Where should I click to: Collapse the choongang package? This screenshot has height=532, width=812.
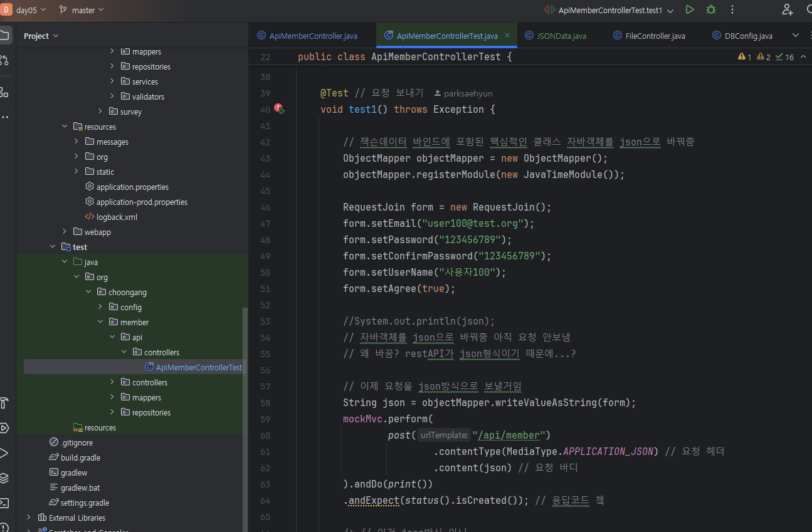coord(88,292)
